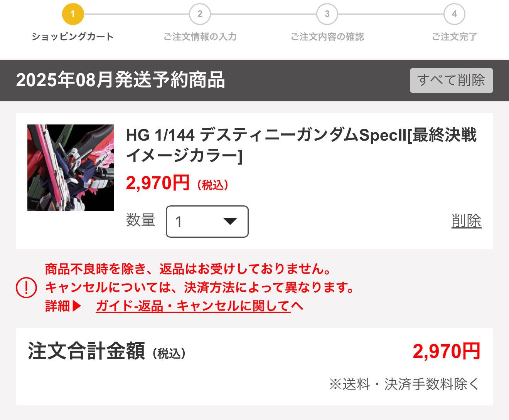Click the step 3 circle icon
This screenshot has width=509, height=420.
327,14
